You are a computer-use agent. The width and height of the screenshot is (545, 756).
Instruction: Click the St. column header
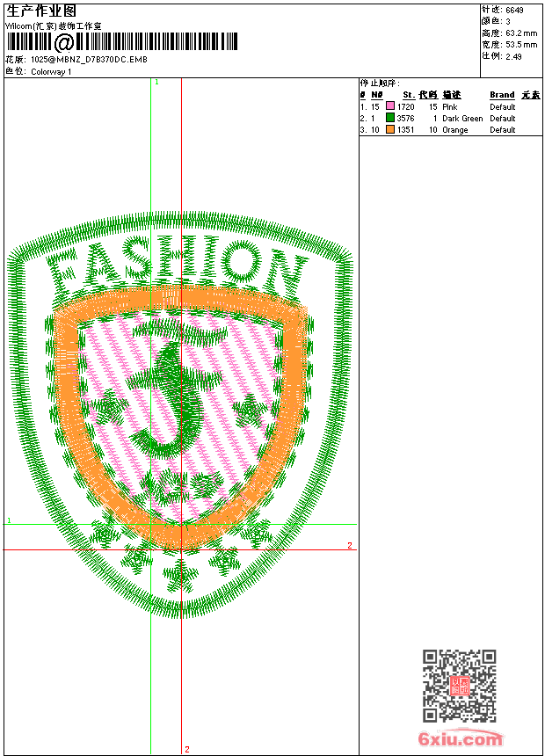pos(408,95)
